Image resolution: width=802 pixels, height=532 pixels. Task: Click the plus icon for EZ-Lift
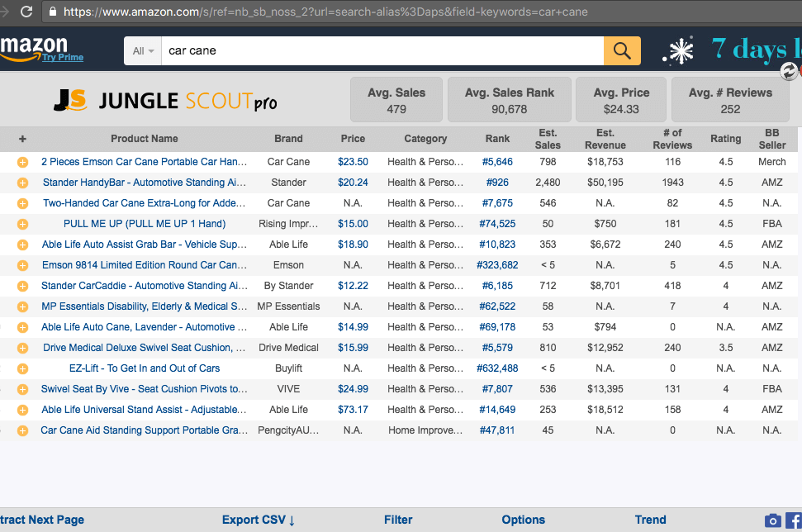pyautogui.click(x=22, y=368)
